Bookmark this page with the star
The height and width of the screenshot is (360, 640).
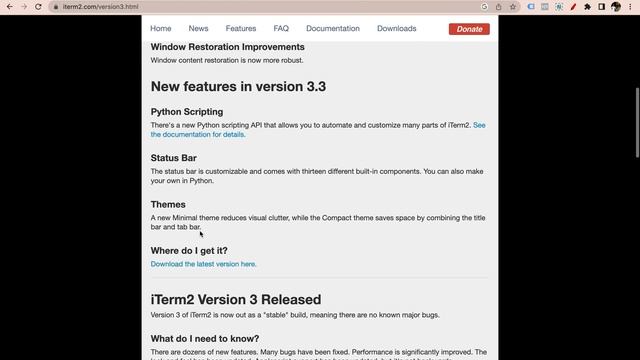(x=513, y=7)
